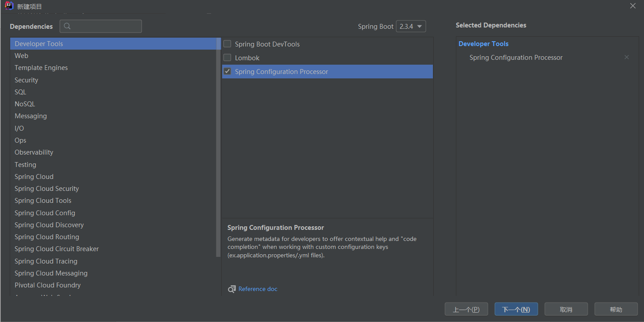This screenshot has height=322, width=644.
Task: Select the SQL category
Action: [113, 92]
